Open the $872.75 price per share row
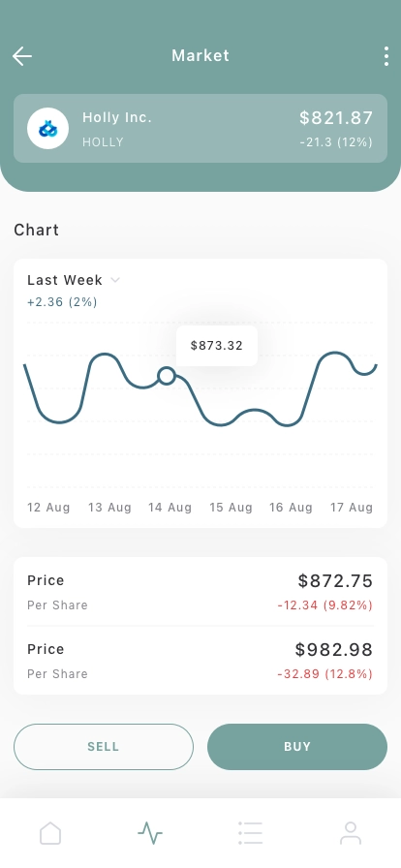This screenshot has height=868, width=401. (200, 592)
